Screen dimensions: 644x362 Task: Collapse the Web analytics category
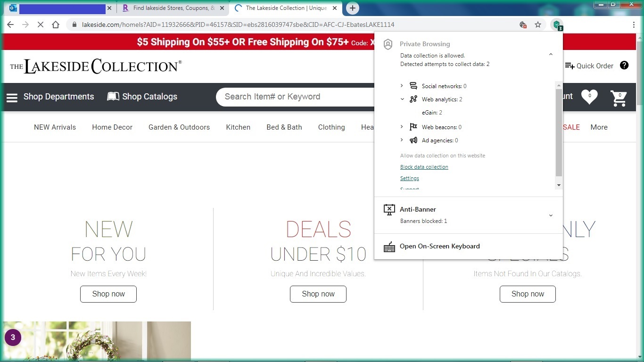[x=402, y=99]
